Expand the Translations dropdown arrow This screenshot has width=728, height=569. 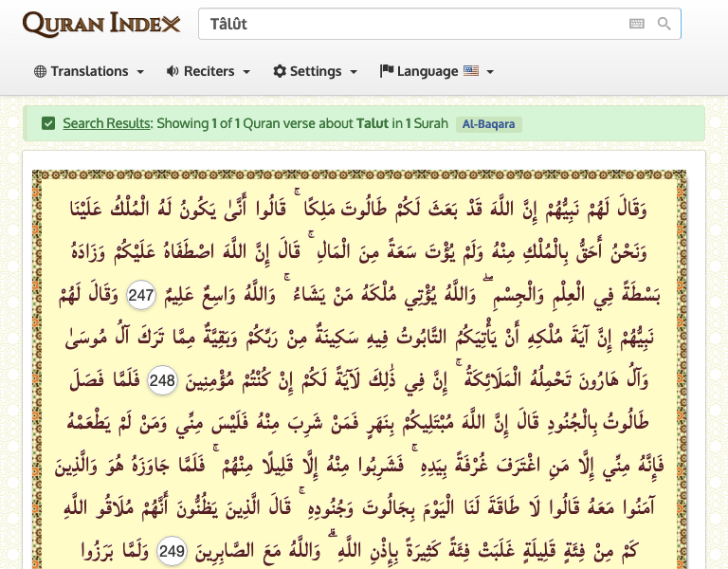click(x=140, y=72)
